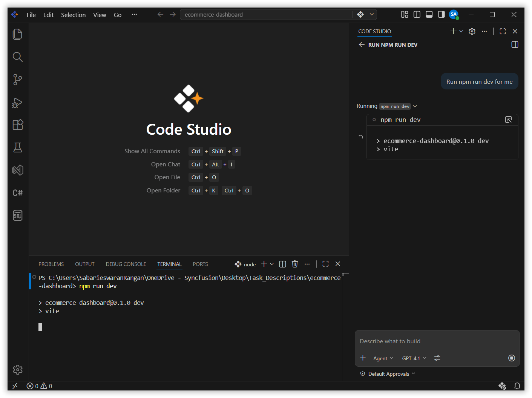This screenshot has height=398, width=532.
Task: Split the terminal pane
Action: [282, 264]
